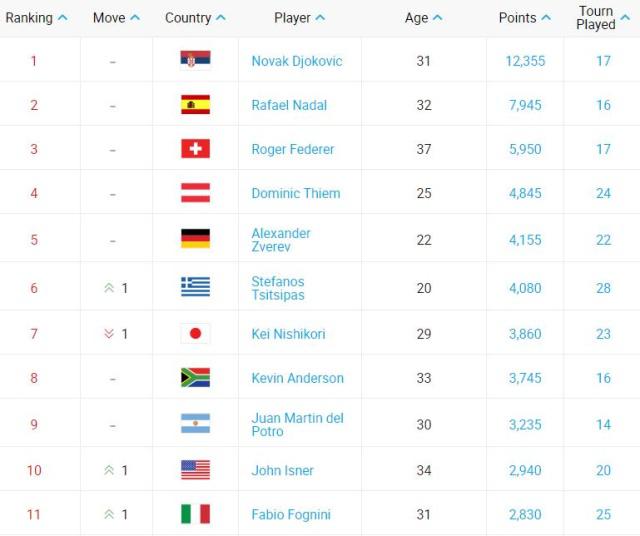
Task: View Rafael Nadal's 7,945 points breakdown
Action: click(x=525, y=105)
